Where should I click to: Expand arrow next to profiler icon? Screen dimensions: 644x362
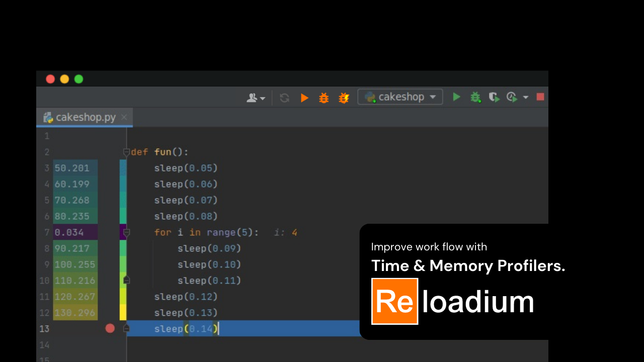[526, 97]
